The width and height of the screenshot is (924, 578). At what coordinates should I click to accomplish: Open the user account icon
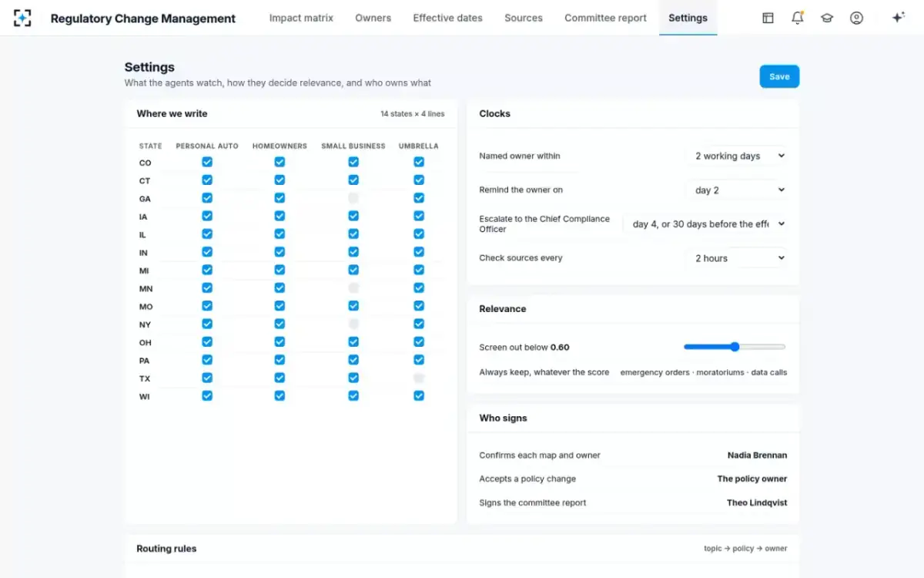856,18
